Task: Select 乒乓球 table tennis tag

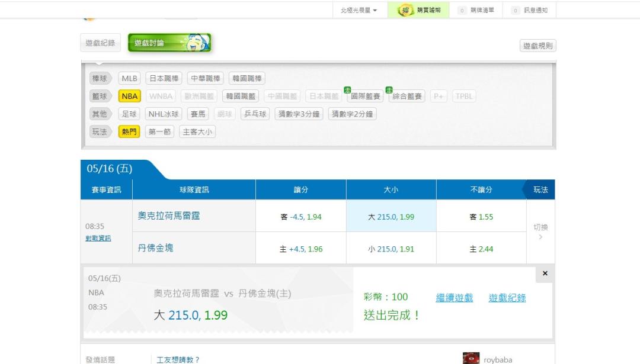Action: tap(255, 114)
